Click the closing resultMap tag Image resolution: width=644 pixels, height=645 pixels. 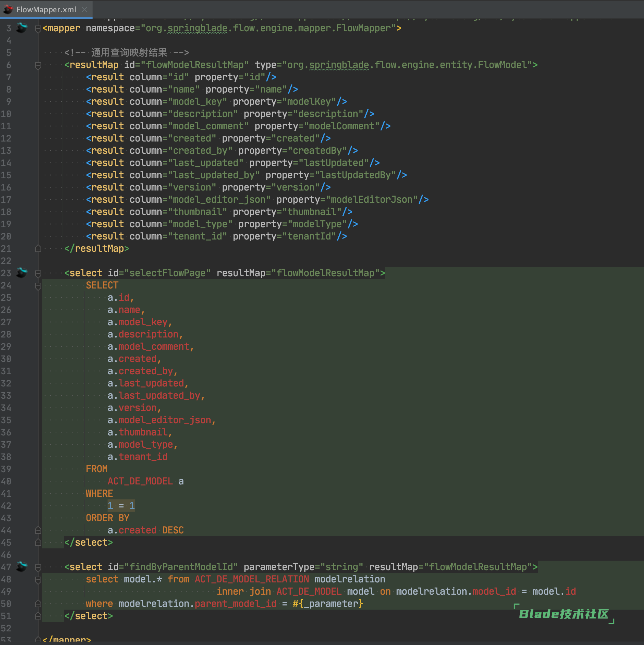(x=97, y=249)
